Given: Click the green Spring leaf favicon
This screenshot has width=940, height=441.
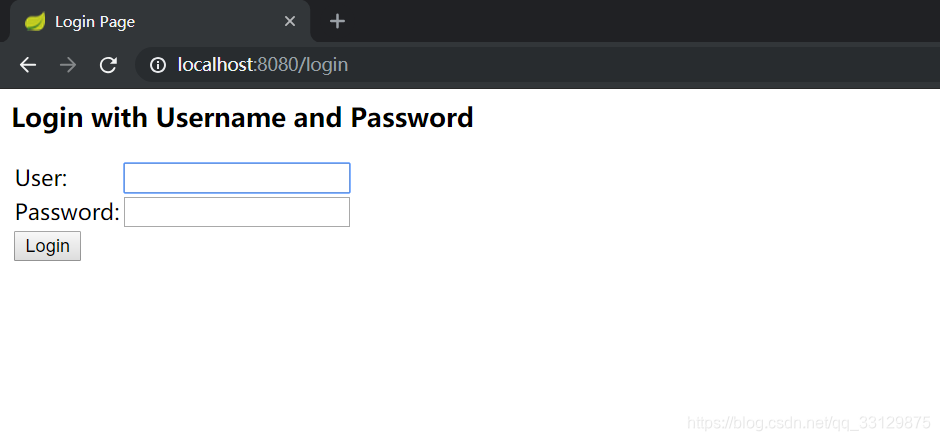Looking at the screenshot, I should tap(35, 22).
